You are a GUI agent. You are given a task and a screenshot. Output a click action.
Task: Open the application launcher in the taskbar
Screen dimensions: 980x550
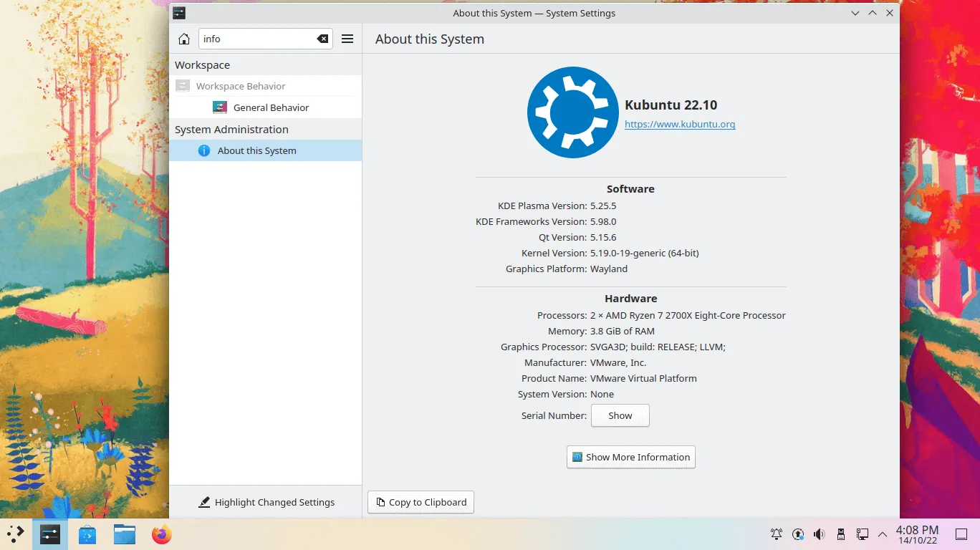pyautogui.click(x=15, y=534)
